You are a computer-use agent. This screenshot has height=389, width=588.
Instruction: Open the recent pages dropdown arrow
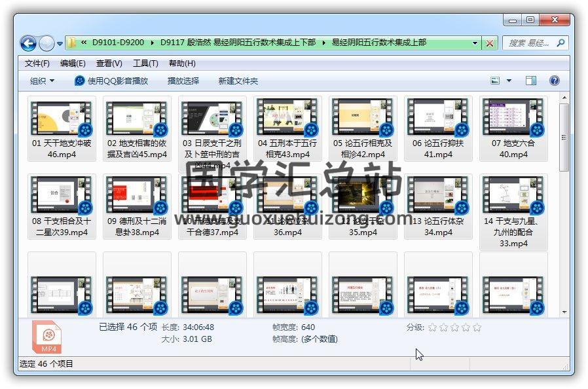(60, 44)
